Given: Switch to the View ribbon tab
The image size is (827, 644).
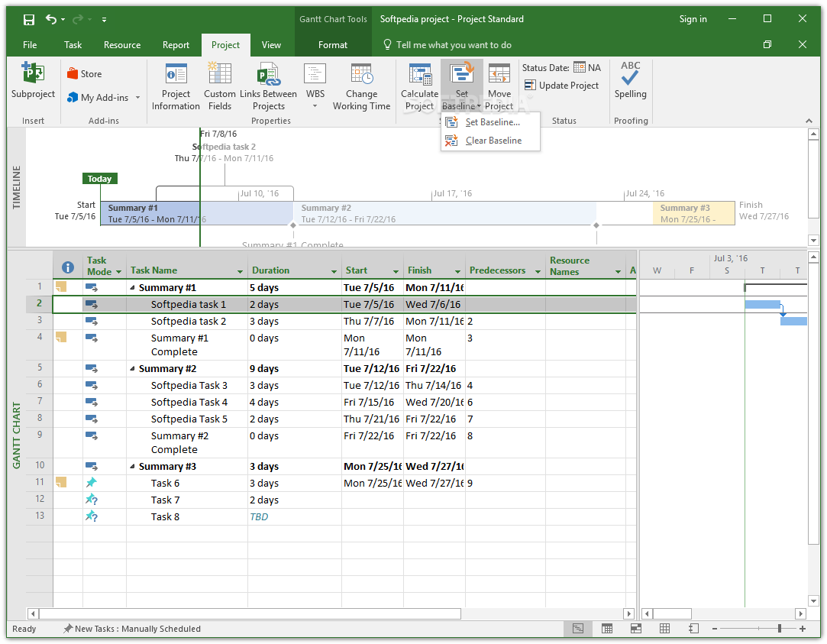Looking at the screenshot, I should pos(271,45).
